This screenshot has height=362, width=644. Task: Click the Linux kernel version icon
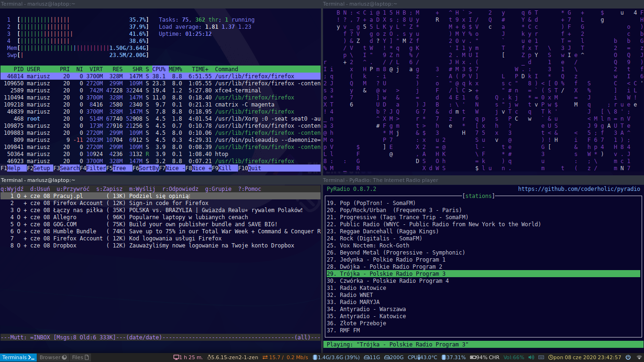click(x=210, y=357)
